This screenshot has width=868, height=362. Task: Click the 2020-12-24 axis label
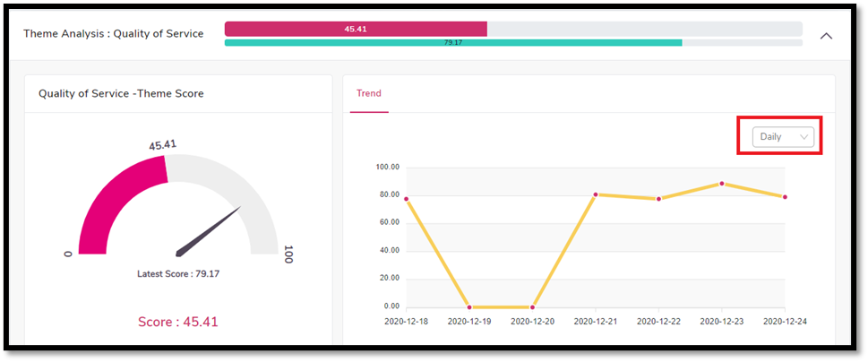pos(785,321)
